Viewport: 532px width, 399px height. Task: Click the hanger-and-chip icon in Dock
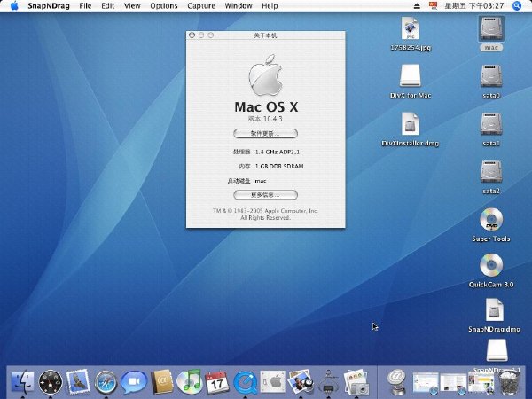point(328,382)
